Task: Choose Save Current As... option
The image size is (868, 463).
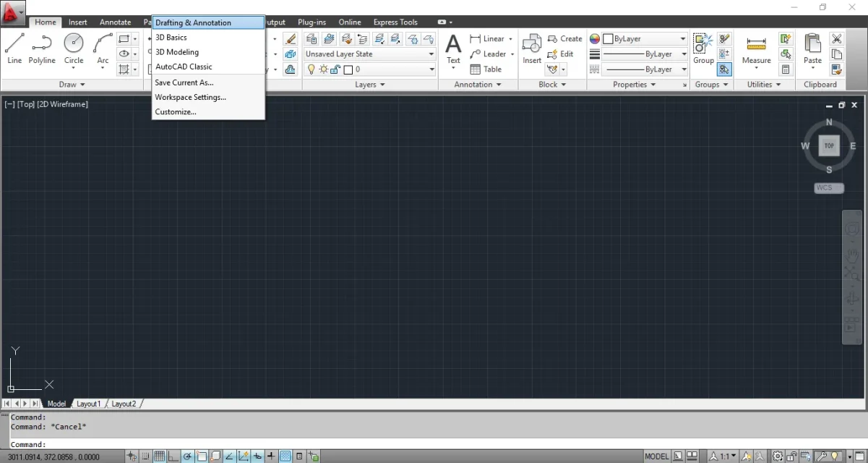Action: pyautogui.click(x=208, y=82)
